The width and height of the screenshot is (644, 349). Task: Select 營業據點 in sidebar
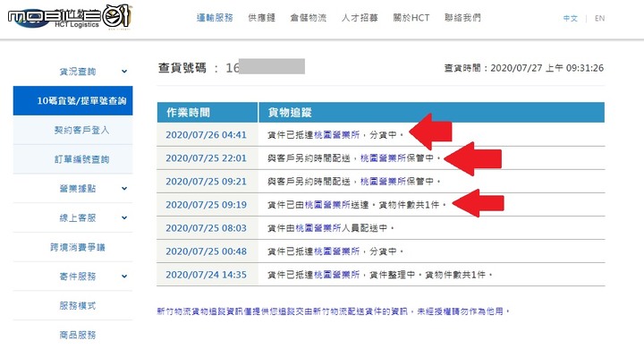tap(78, 189)
